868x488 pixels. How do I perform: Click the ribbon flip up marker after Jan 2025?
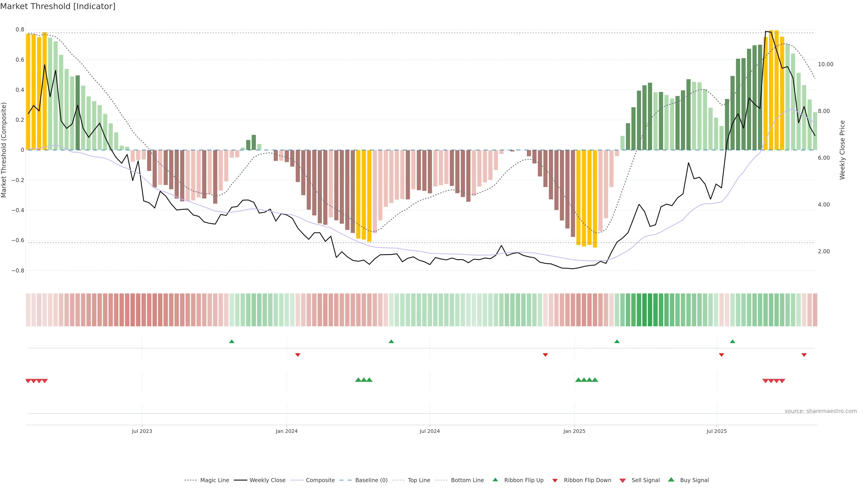[617, 342]
